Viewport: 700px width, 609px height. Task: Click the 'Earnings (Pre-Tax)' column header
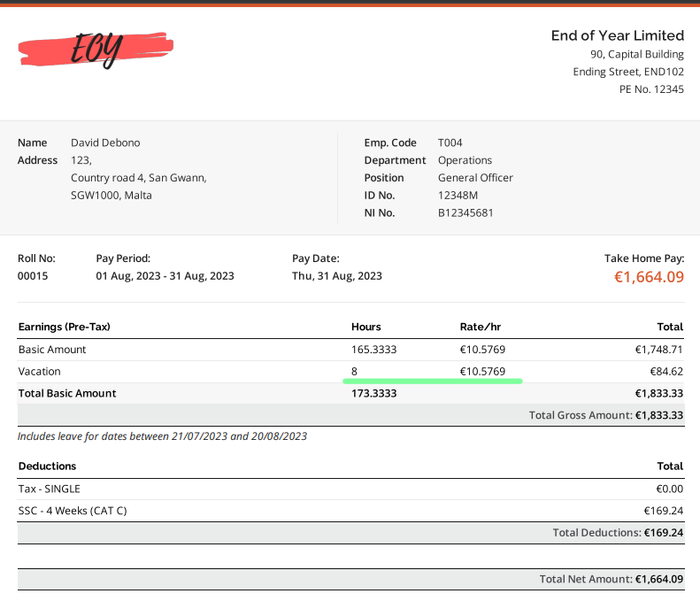click(65, 327)
